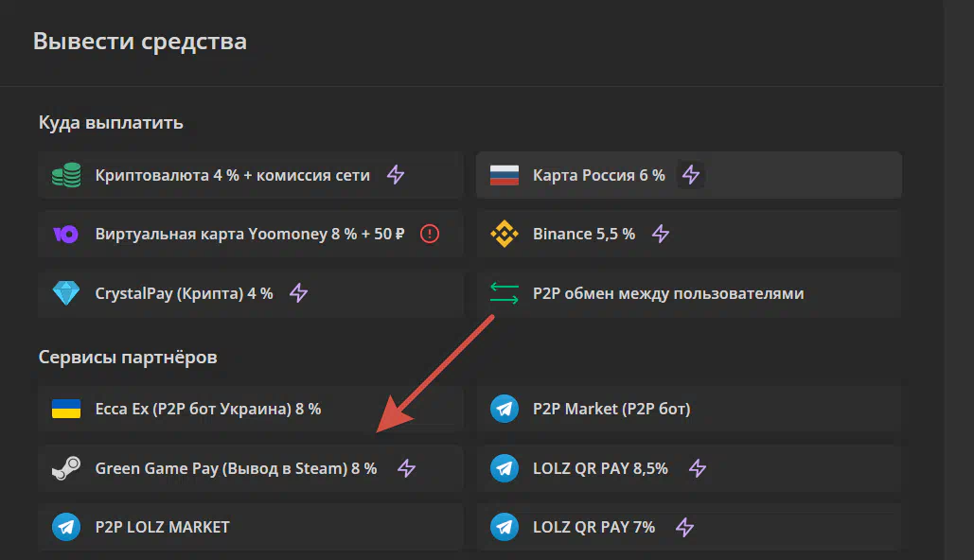Open the P2P LOLZ MARKET option

(250, 527)
